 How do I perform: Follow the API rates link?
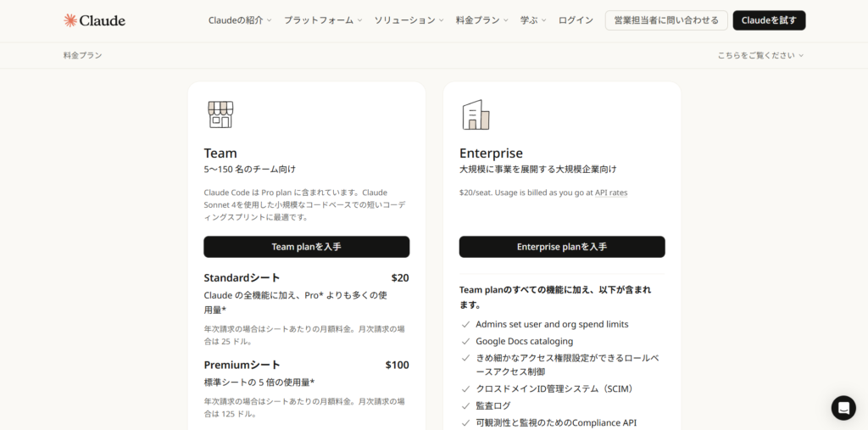[x=610, y=193]
